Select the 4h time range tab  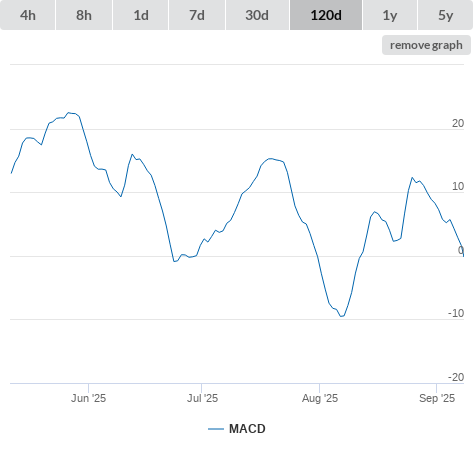click(x=28, y=15)
